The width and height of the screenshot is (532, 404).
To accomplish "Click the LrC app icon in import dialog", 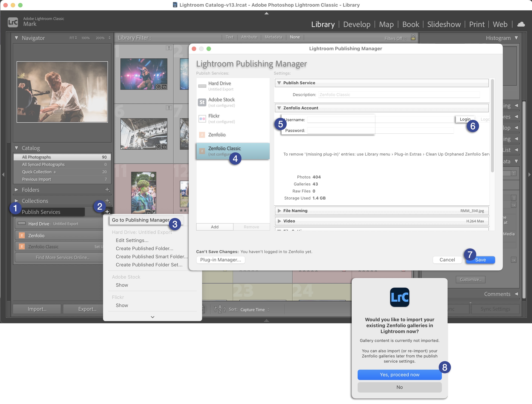I will (400, 297).
